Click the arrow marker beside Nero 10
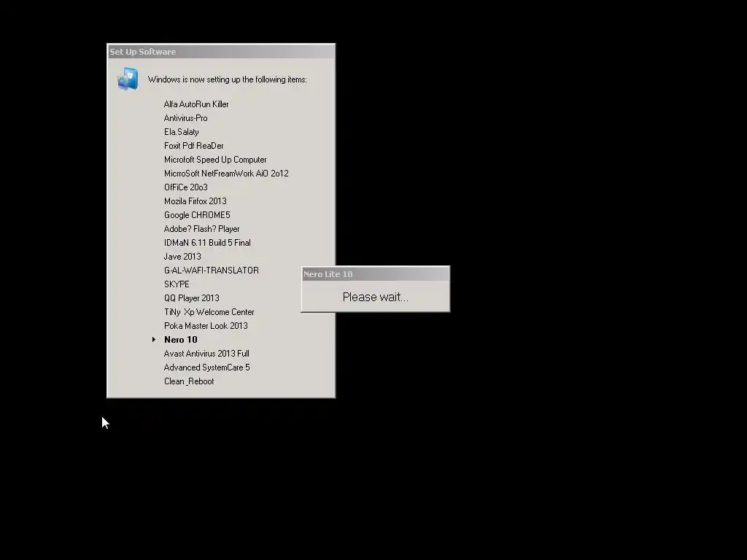 (154, 340)
